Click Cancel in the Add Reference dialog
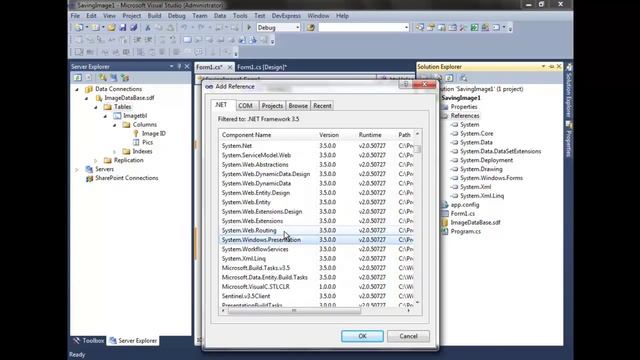Screen dimensions: 640x360 tap(408, 336)
